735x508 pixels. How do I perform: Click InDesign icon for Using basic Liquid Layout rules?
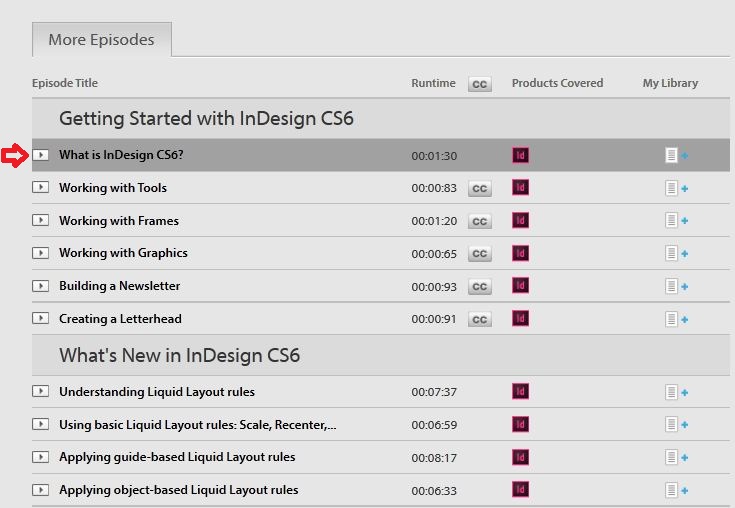click(x=520, y=424)
